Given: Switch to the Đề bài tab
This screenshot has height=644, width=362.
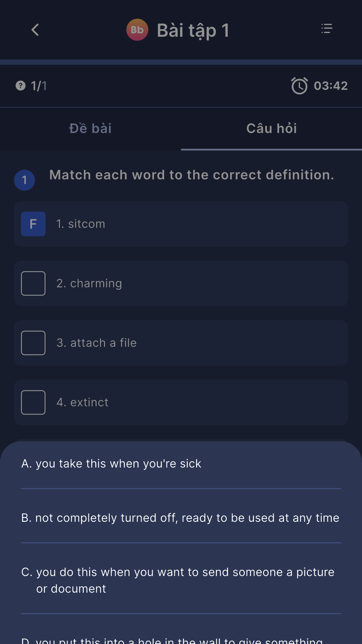Looking at the screenshot, I should click(x=90, y=128).
